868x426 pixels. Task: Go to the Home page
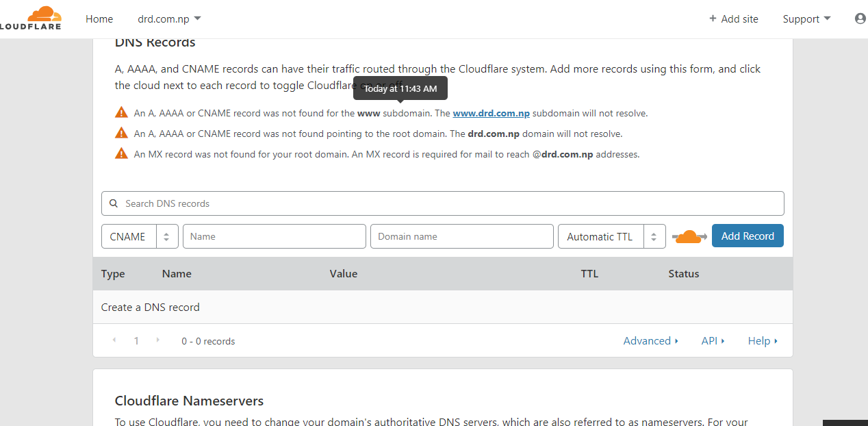[99, 19]
